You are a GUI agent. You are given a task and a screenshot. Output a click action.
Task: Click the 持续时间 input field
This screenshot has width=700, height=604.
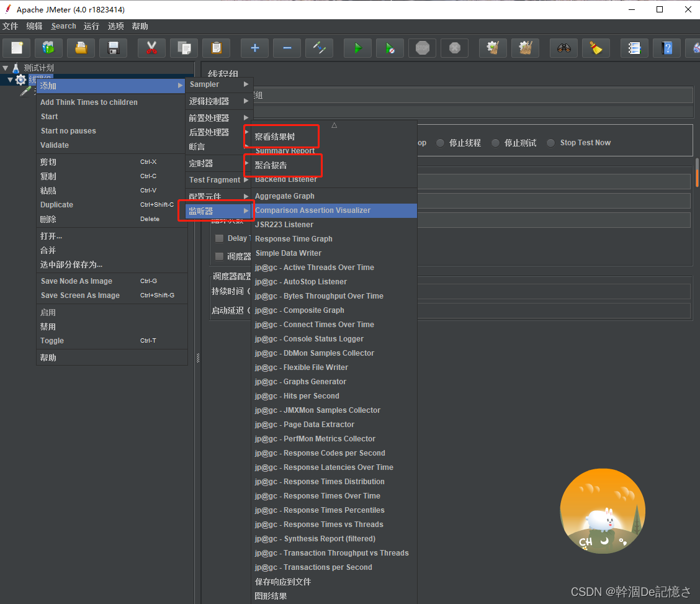[x=554, y=292]
